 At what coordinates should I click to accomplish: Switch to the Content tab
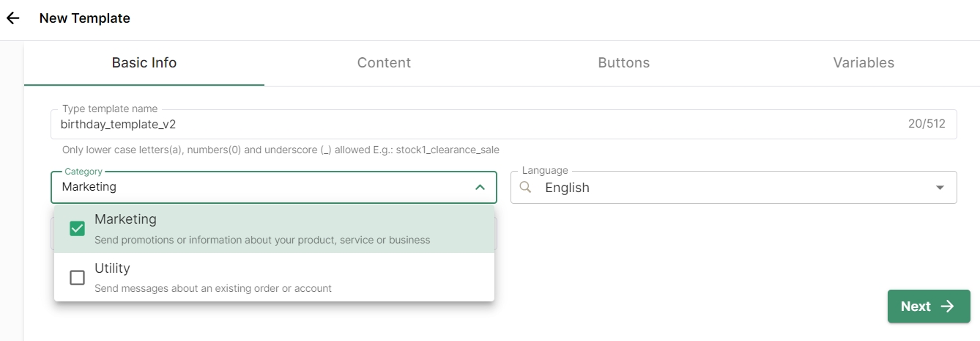coord(384,63)
